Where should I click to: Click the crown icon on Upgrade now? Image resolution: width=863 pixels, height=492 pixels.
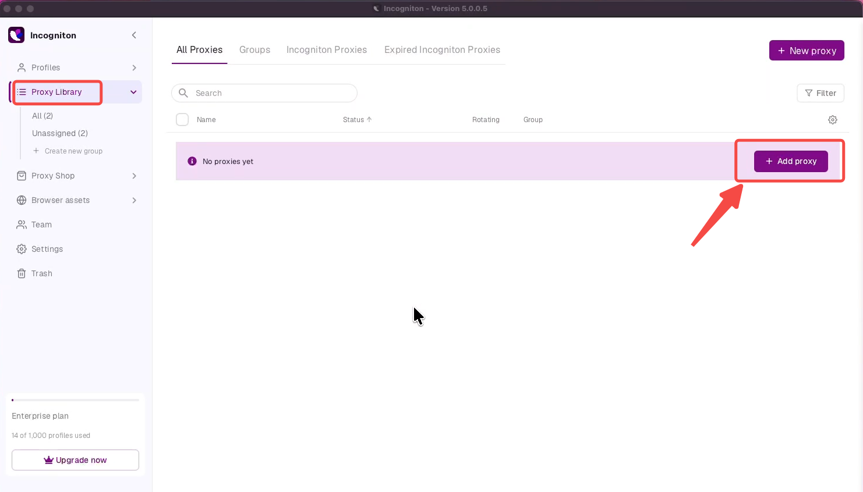[48, 460]
